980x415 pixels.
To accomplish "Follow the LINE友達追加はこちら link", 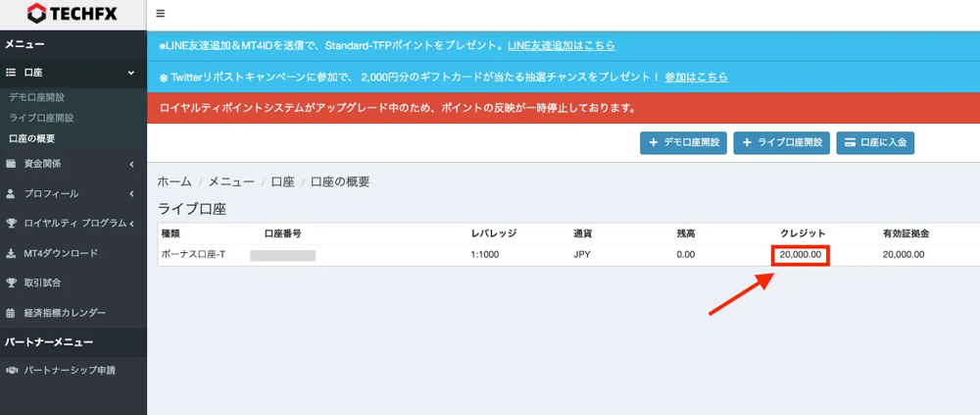I will (562, 46).
